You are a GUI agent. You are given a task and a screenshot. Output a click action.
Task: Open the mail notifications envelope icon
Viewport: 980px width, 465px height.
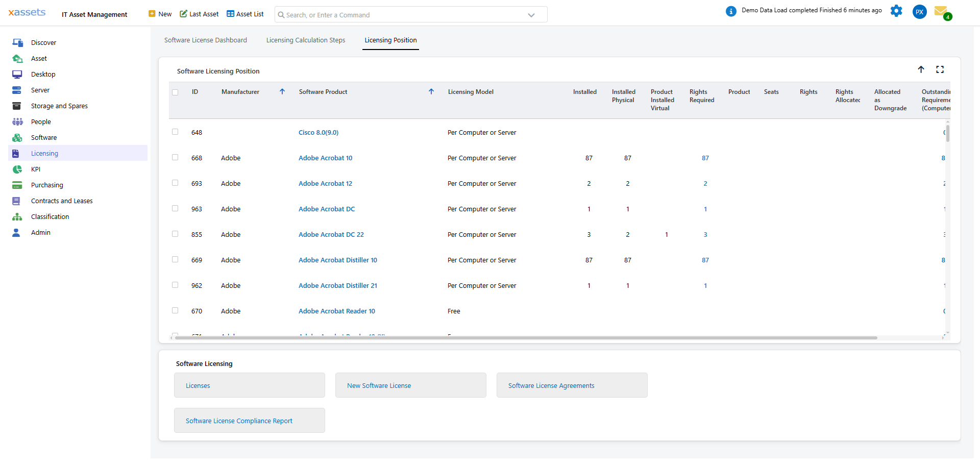point(941,11)
